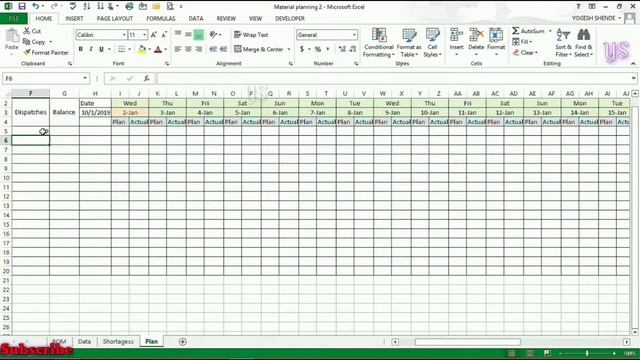Open the Data sheet tab
The height and width of the screenshot is (360, 640).
[84, 342]
